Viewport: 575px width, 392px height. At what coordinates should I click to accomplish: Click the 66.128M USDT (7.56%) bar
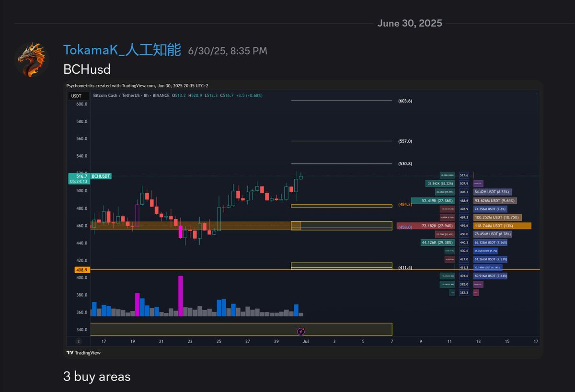[491, 242]
